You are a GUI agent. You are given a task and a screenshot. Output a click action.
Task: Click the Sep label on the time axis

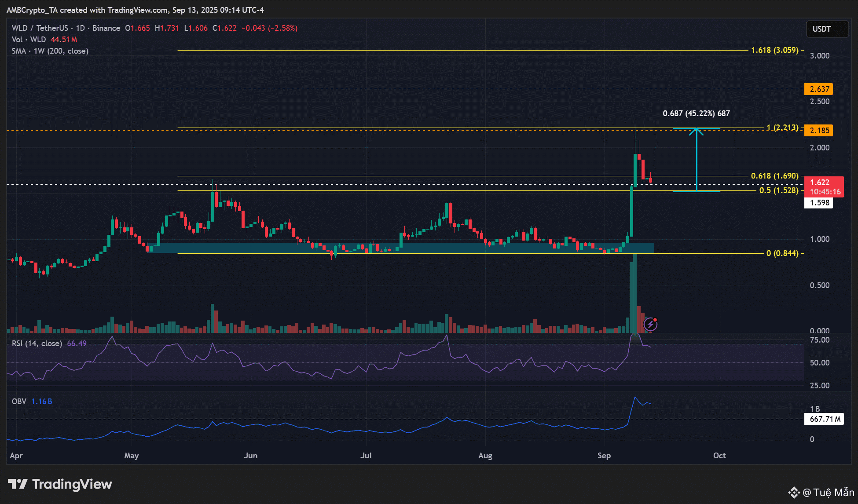(x=604, y=456)
